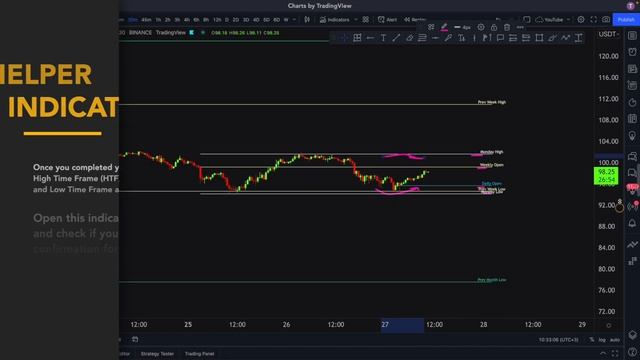Select the grid layout drawing tool
The image size is (640, 360).
coord(357,38)
